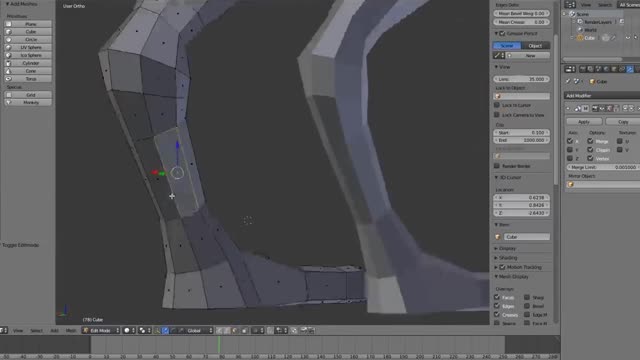
Task: Select the translate manipulator icon
Action: tap(165, 331)
